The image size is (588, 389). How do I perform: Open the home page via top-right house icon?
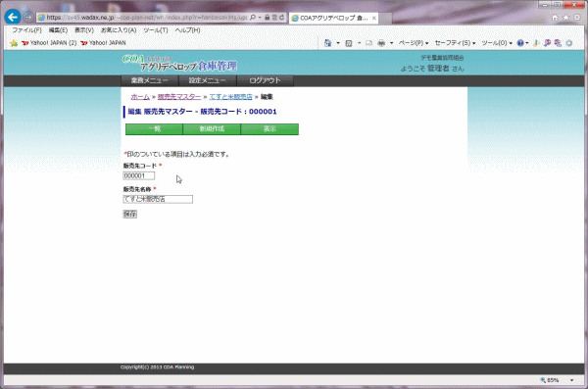[x=555, y=18]
